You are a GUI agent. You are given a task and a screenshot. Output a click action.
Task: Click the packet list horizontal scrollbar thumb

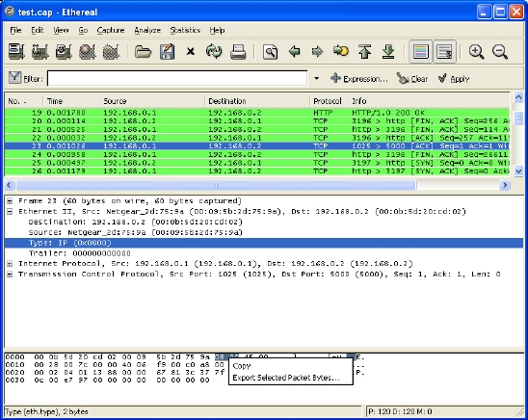coord(216,185)
